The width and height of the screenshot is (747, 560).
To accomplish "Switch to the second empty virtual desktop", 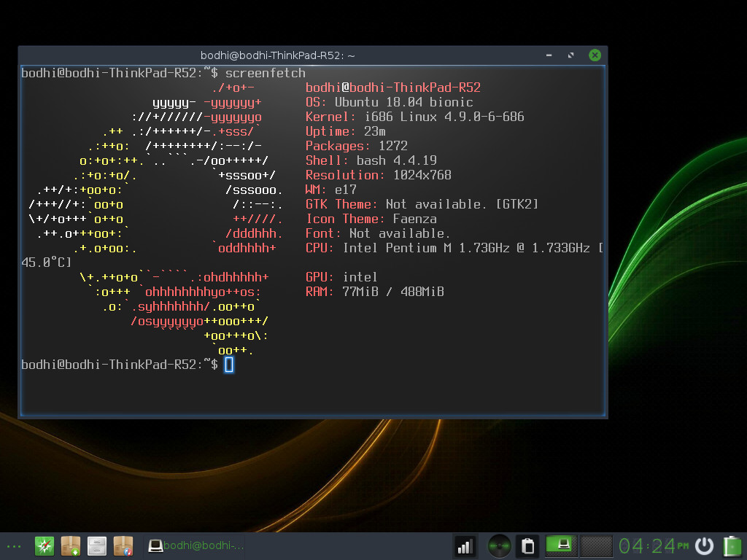I will pos(596,545).
